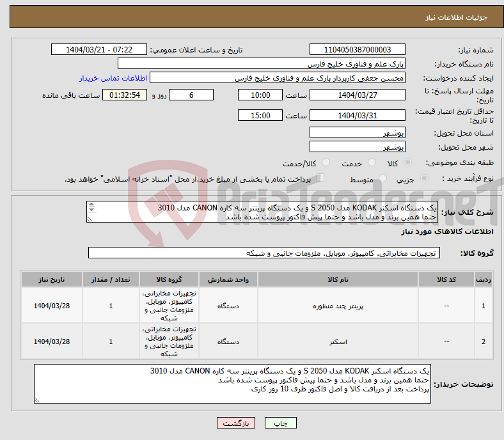Image resolution: width=504 pixels, height=440 pixels.
Task: Click the quantity cell in scanner row
Action: [111, 342]
